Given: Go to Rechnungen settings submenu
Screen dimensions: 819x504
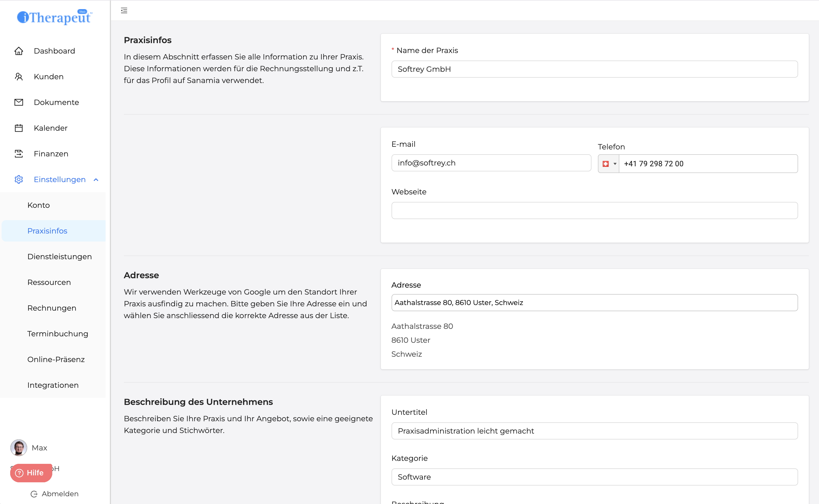Looking at the screenshot, I should click(52, 308).
